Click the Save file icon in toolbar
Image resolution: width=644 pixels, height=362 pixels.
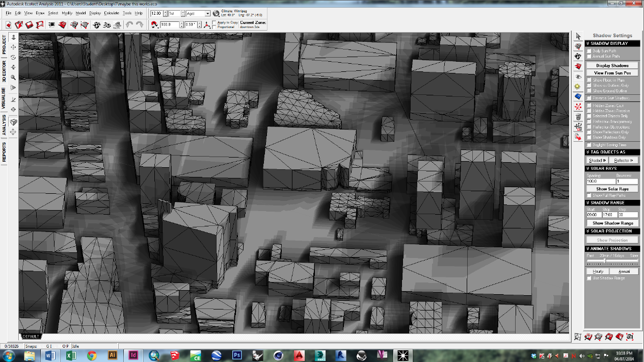30,24
